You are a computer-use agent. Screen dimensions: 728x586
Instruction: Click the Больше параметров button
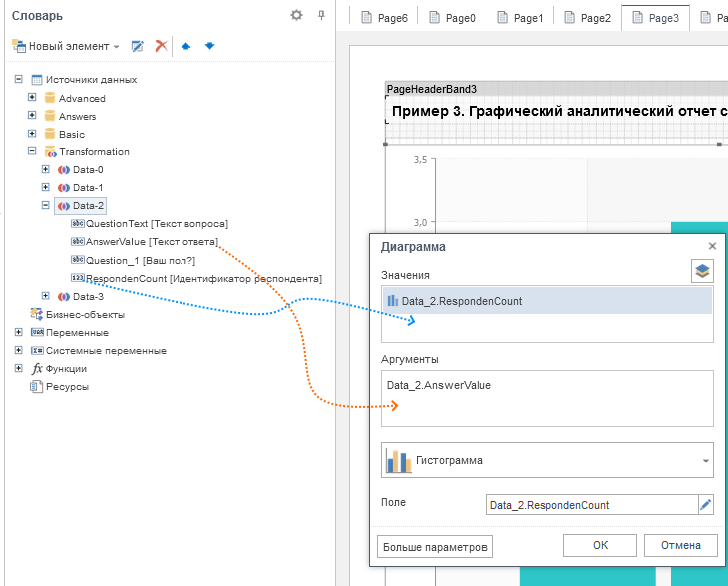[435, 546]
